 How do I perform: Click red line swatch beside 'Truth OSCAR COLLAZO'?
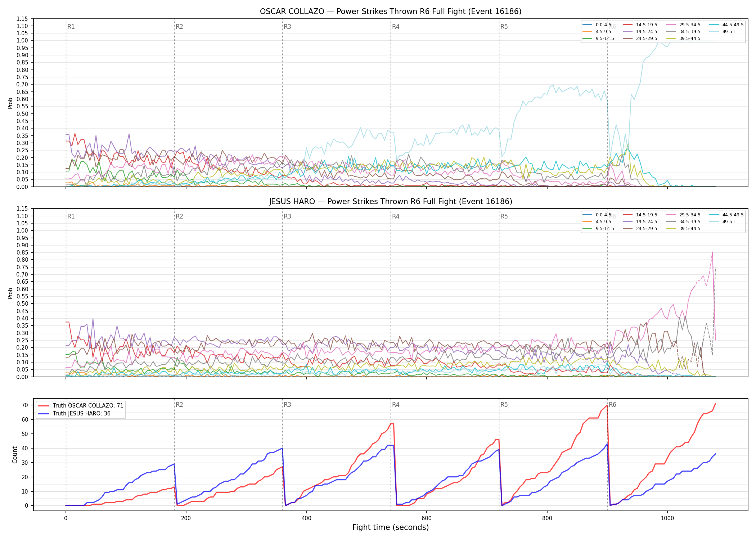(44, 406)
